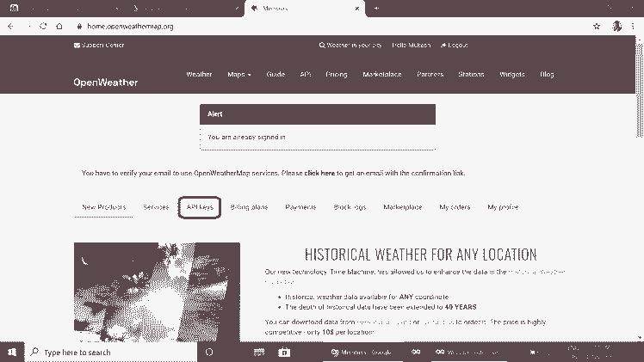
Task: Go back with the browser back arrow
Action: click(10, 27)
